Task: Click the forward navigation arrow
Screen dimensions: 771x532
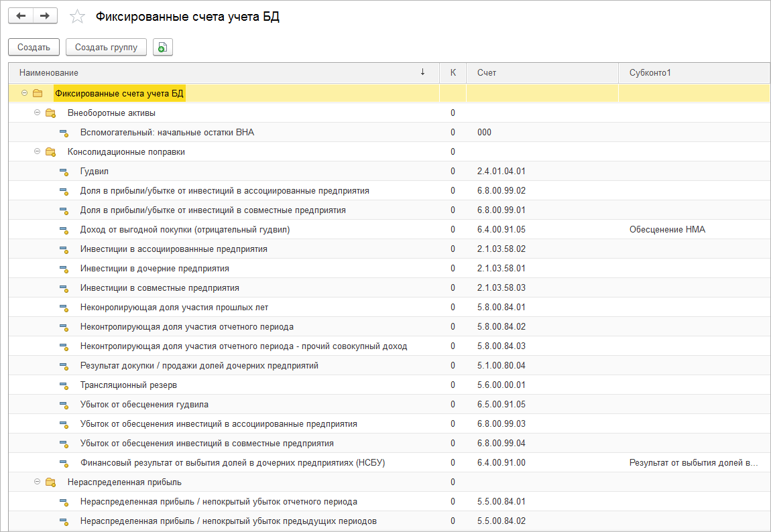Action: 44,16
